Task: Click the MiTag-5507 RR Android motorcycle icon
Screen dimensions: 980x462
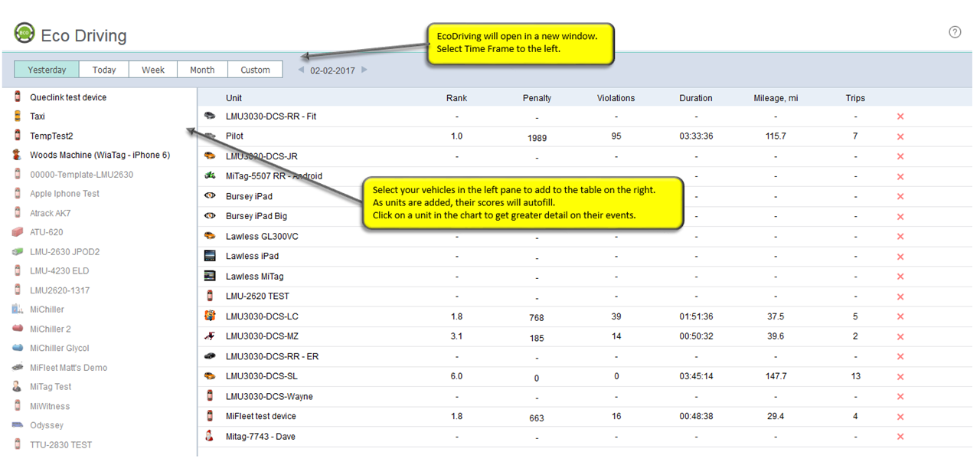Action: point(210,176)
